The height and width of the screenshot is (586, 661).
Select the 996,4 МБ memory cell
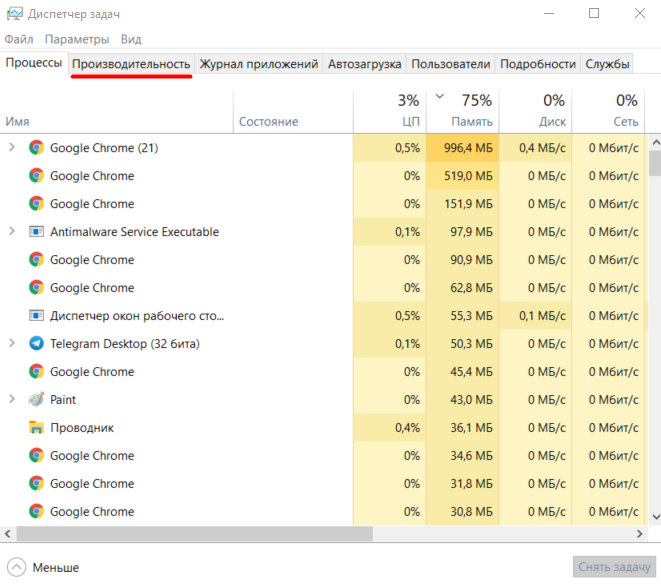pyautogui.click(x=462, y=148)
